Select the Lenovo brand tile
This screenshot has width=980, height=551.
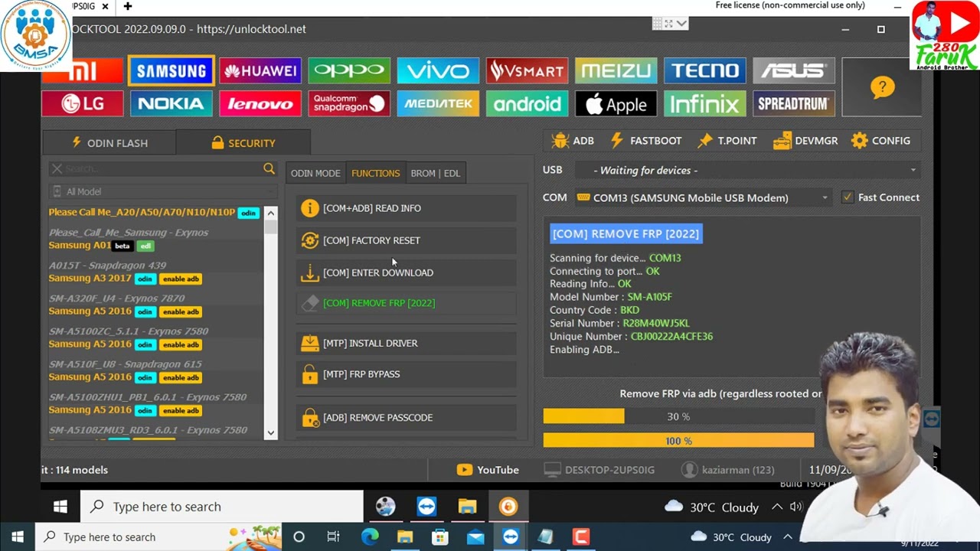260,103
